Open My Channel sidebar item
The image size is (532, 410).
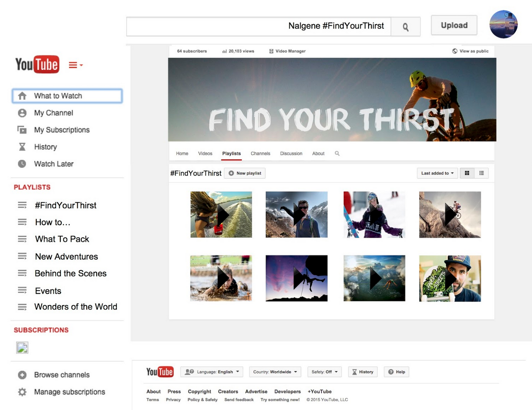53,113
